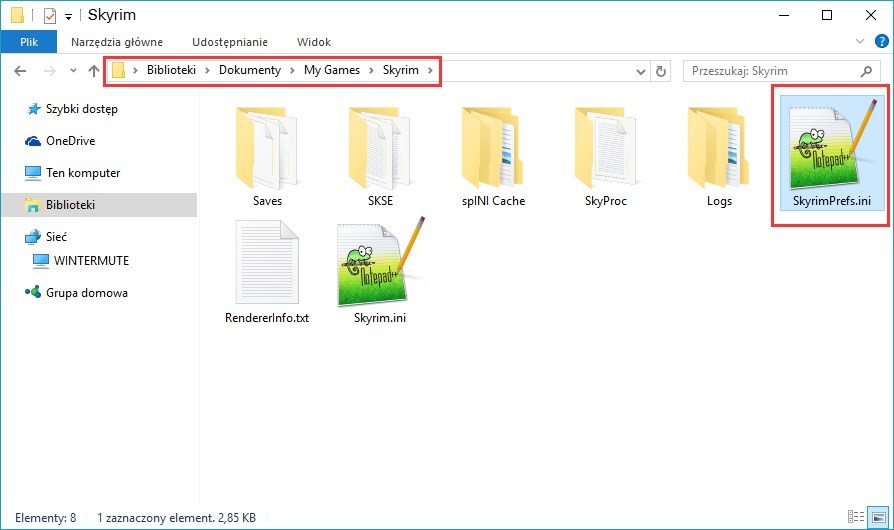
Task: Maximize the Skyrim window
Action: [827, 15]
